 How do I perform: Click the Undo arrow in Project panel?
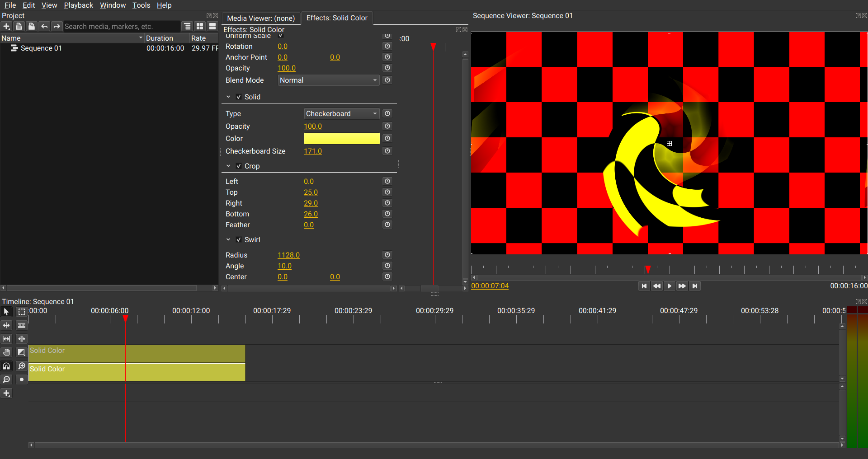44,26
